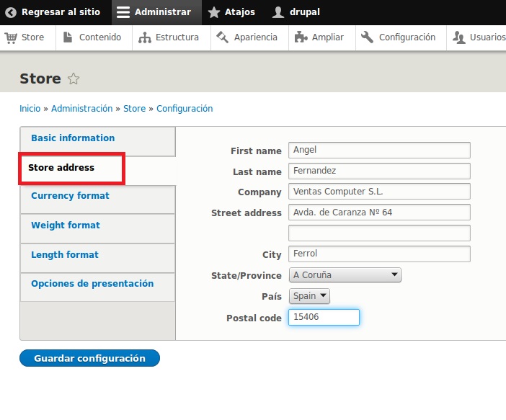Toggle the Administrar hamburger menu icon
This screenshot has width=506, height=420.
click(123, 12)
